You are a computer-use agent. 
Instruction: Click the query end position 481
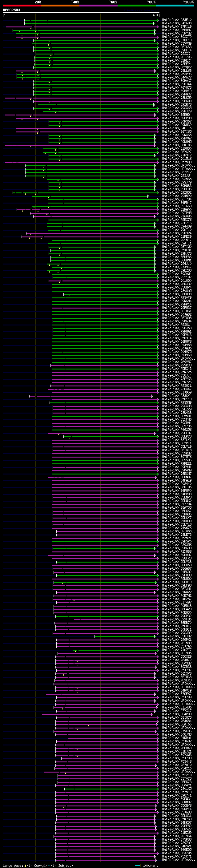(155, 15)
